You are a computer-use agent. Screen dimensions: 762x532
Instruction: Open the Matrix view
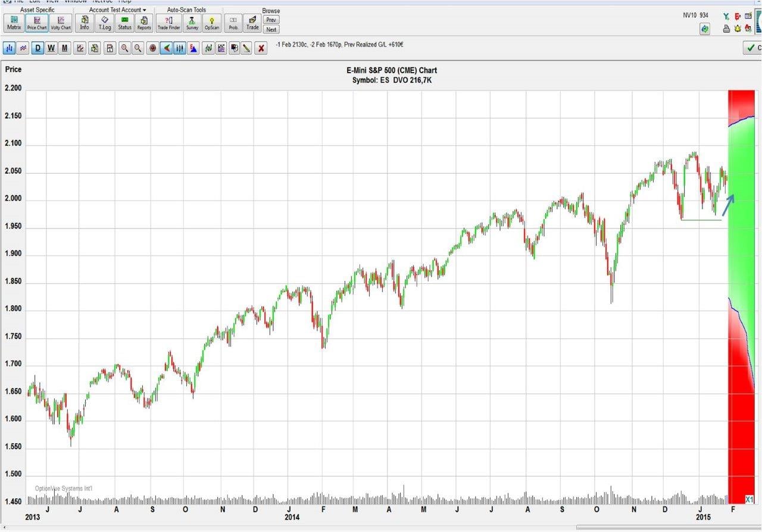tap(14, 23)
